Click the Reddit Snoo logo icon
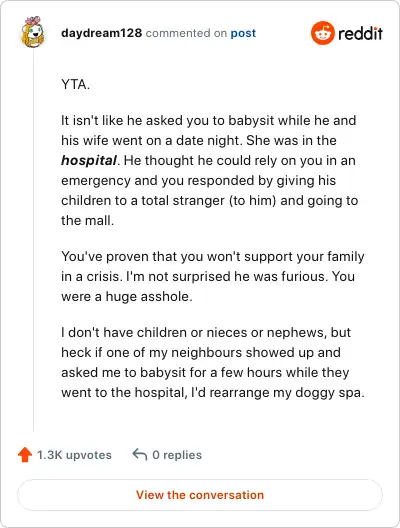The image size is (400, 528). pyautogui.click(x=323, y=33)
